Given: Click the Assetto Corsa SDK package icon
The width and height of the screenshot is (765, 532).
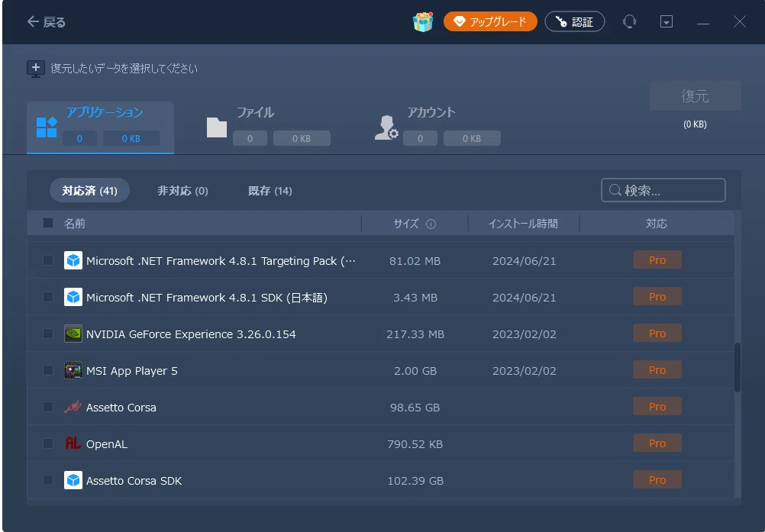Looking at the screenshot, I should [73, 480].
